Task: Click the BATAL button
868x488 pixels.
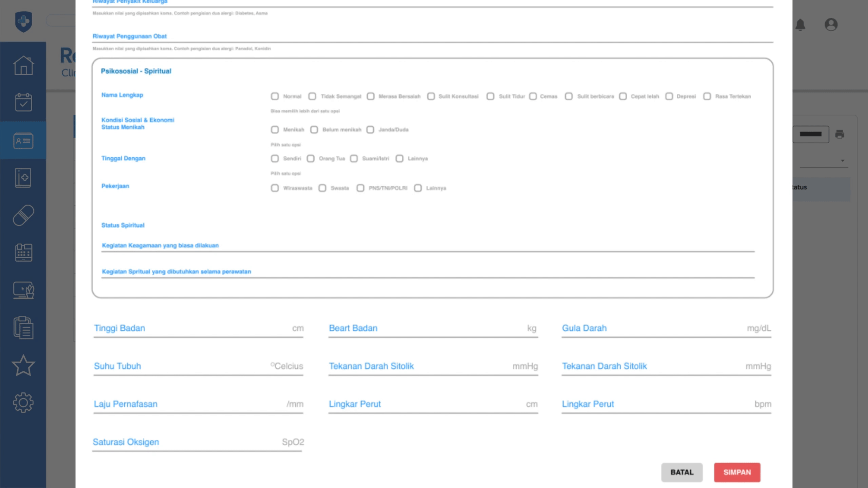Action: coord(682,472)
